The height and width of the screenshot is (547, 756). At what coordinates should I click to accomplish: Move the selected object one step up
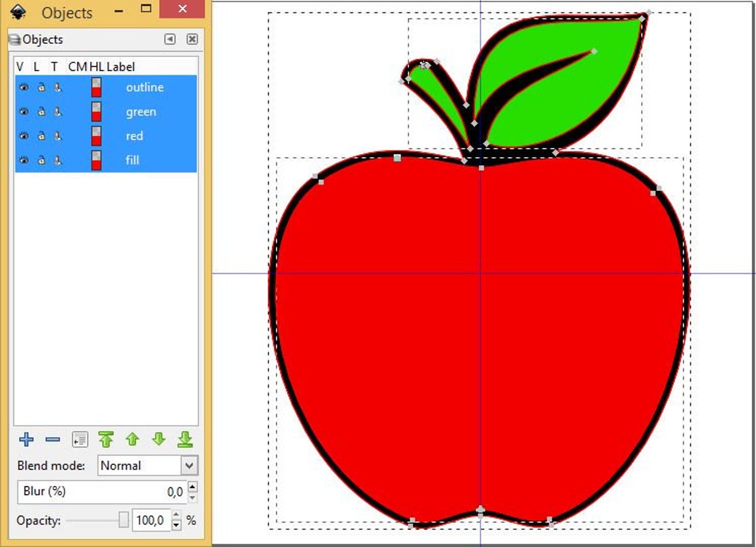tap(133, 440)
